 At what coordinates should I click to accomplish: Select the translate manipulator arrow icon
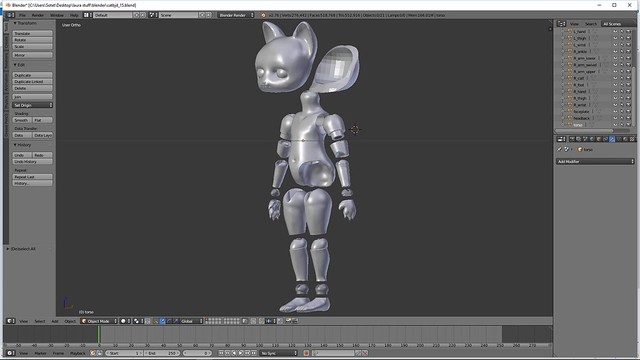point(162,321)
